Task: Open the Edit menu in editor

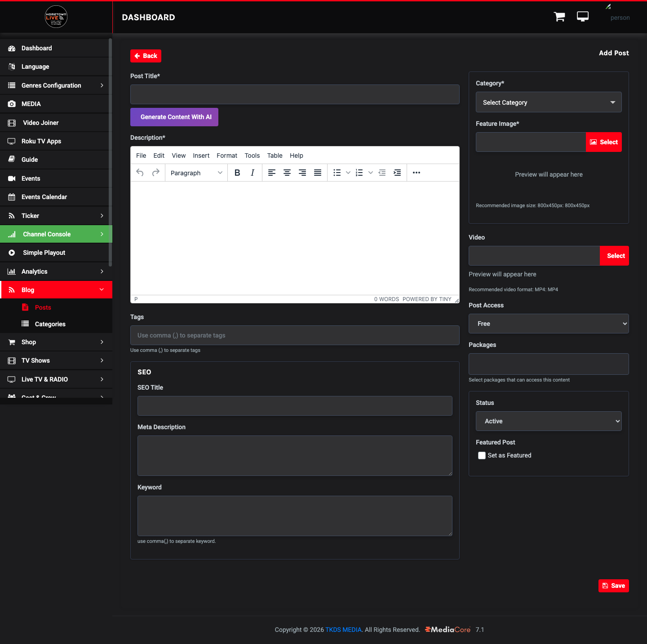Action: [x=159, y=155]
